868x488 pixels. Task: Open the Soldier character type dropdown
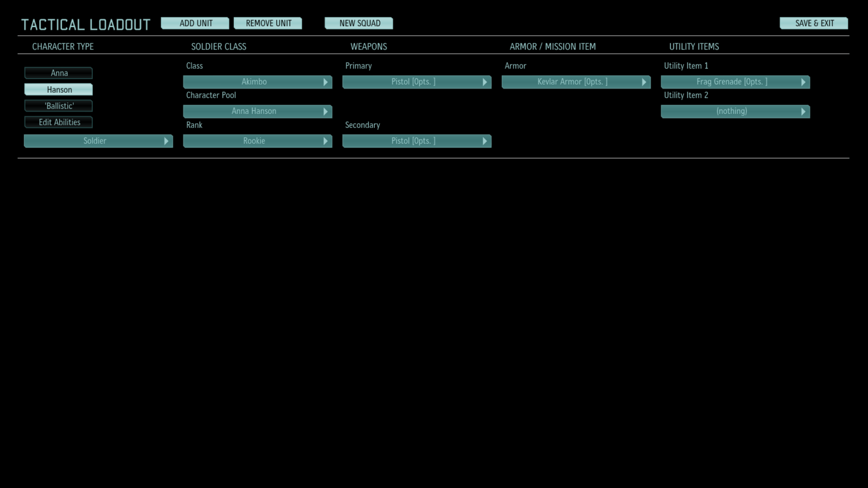98,141
